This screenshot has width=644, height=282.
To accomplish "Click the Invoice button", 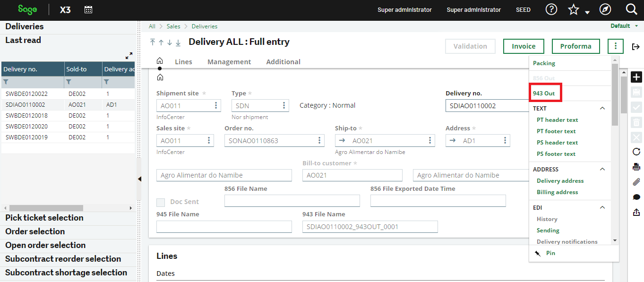I will click(x=523, y=46).
